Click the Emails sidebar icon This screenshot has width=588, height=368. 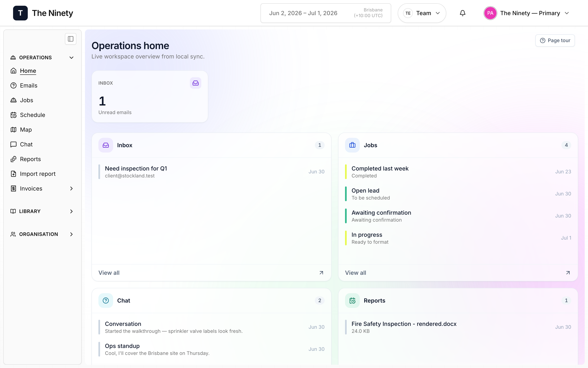coord(13,85)
